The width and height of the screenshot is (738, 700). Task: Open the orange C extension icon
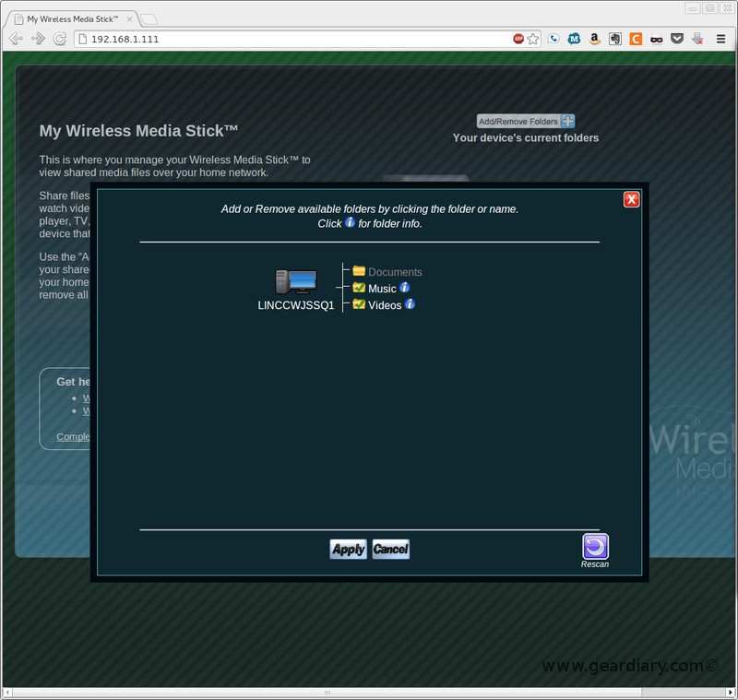coord(636,39)
